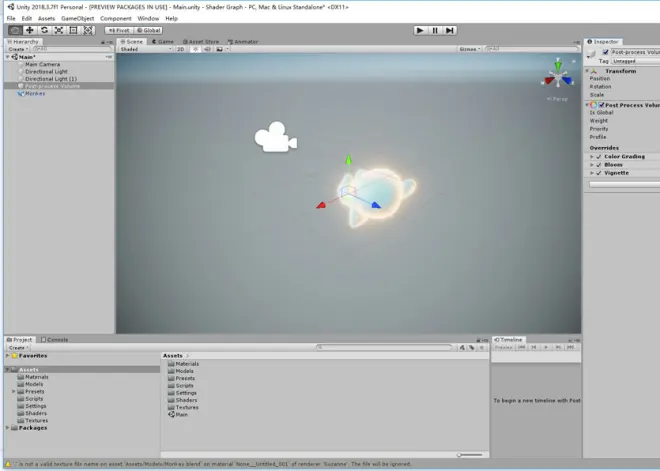Expand the Color Grading override
660x471 pixels.
pos(592,157)
